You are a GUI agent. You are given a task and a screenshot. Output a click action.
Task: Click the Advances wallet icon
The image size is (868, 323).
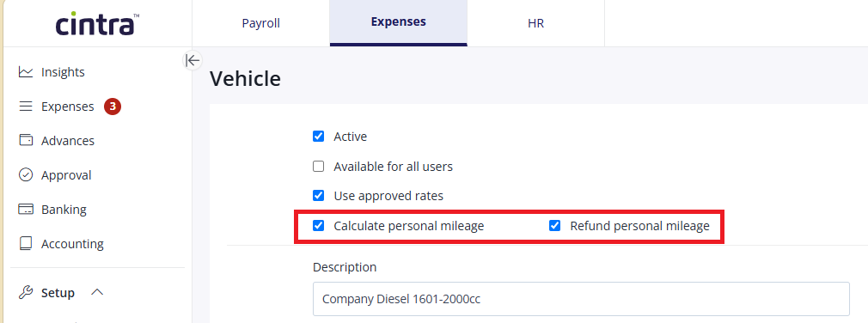click(26, 141)
